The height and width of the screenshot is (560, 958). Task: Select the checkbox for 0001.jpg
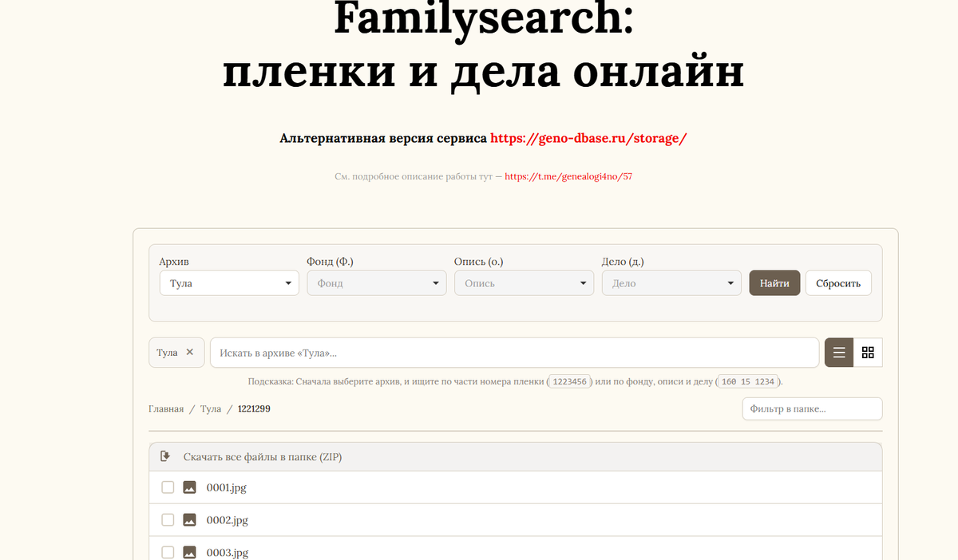[x=168, y=487]
